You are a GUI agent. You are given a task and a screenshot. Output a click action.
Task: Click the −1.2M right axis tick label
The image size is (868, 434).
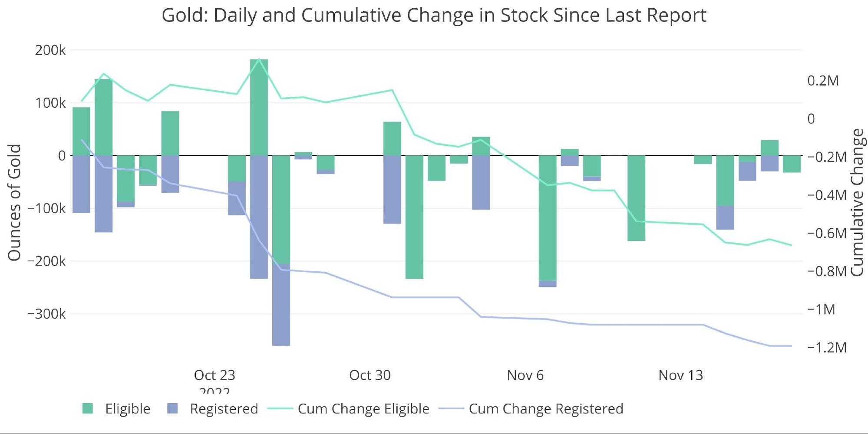tap(827, 348)
